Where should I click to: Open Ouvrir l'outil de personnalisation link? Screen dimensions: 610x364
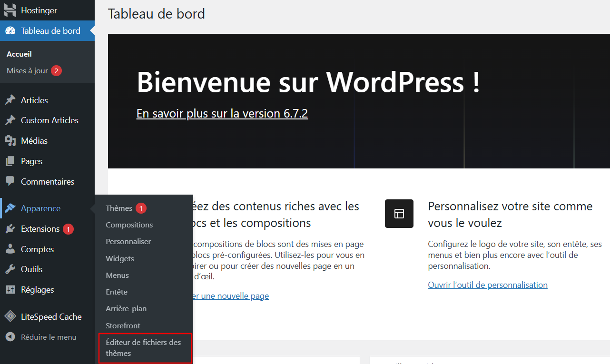487,285
